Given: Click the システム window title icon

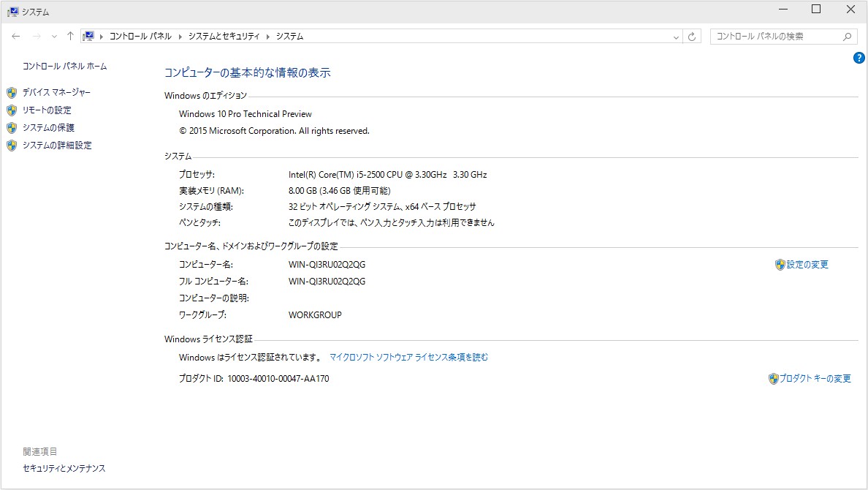Looking at the screenshot, I should (x=12, y=12).
